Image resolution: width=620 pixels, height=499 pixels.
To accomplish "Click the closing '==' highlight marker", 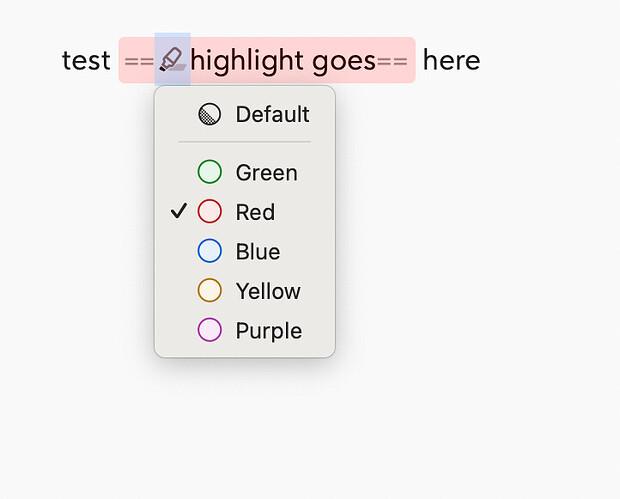I will pos(392,62).
